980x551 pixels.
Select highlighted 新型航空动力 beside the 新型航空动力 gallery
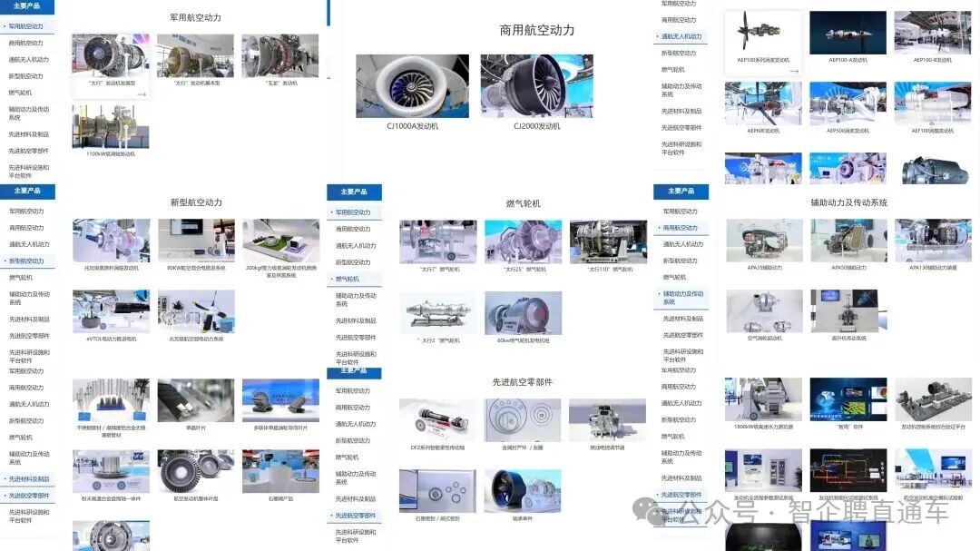26,261
